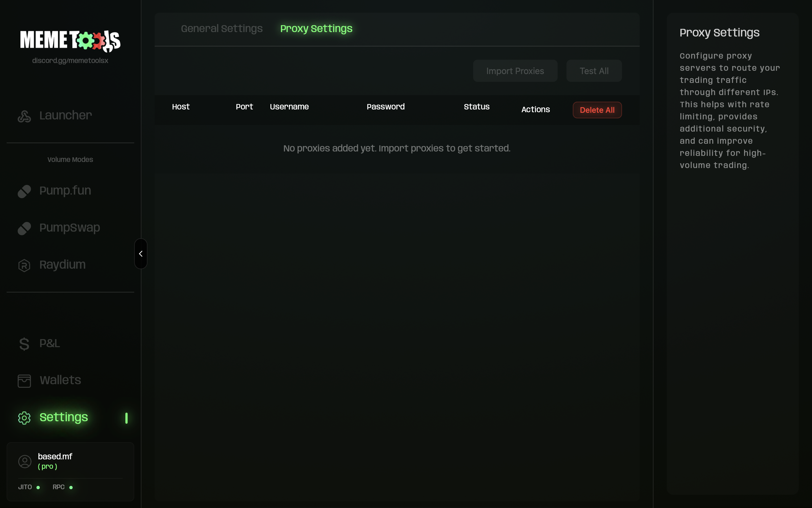Click the based.mf user avatar icon
This screenshot has width=812, height=508.
pos(25,461)
